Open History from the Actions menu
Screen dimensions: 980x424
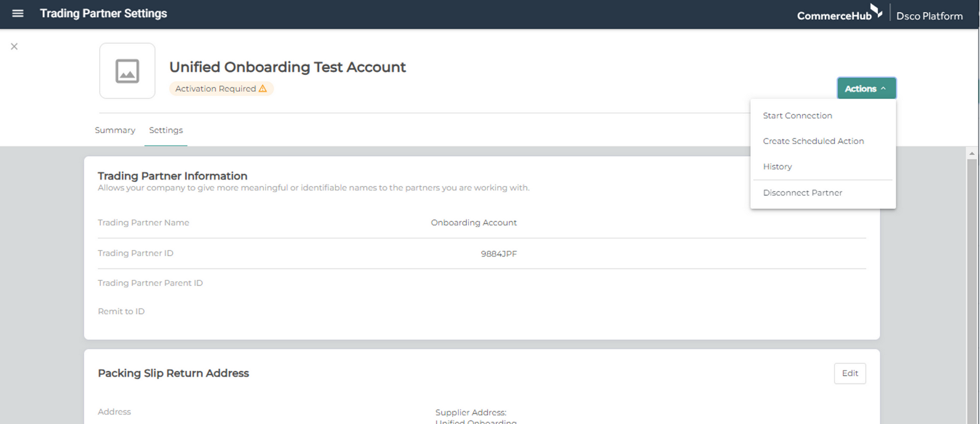[x=777, y=166]
